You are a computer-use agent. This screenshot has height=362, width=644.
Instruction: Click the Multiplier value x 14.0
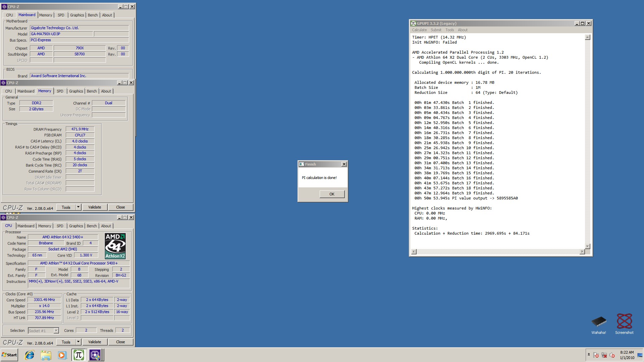[x=44, y=306]
